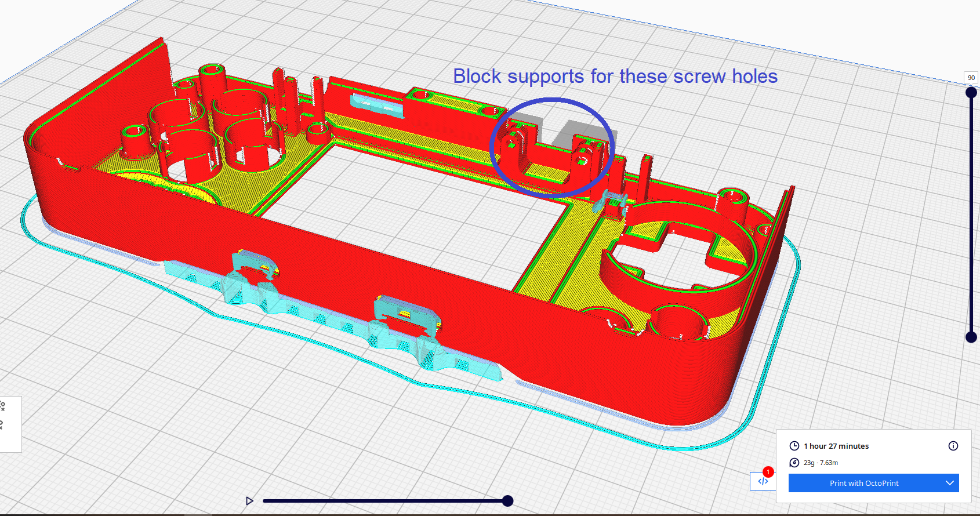
Task: Select the lower layer slider handle
Action: click(x=971, y=337)
